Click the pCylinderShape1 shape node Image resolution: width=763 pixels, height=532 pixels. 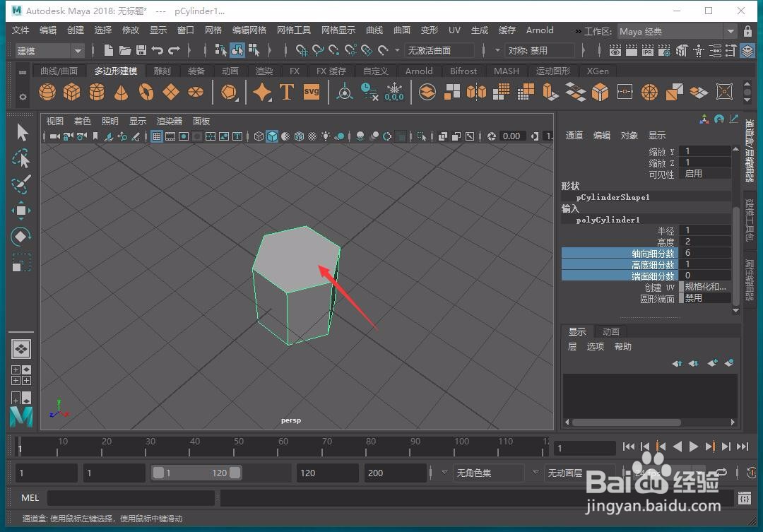[613, 197]
